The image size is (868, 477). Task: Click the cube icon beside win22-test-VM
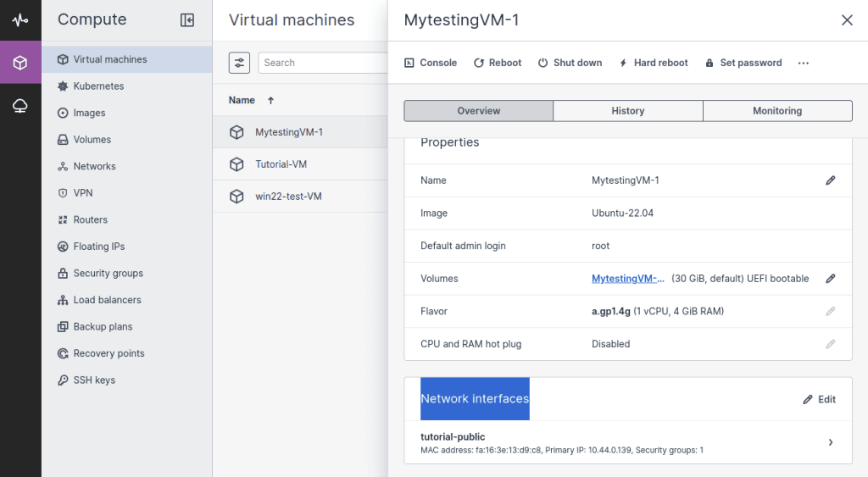[236, 197]
